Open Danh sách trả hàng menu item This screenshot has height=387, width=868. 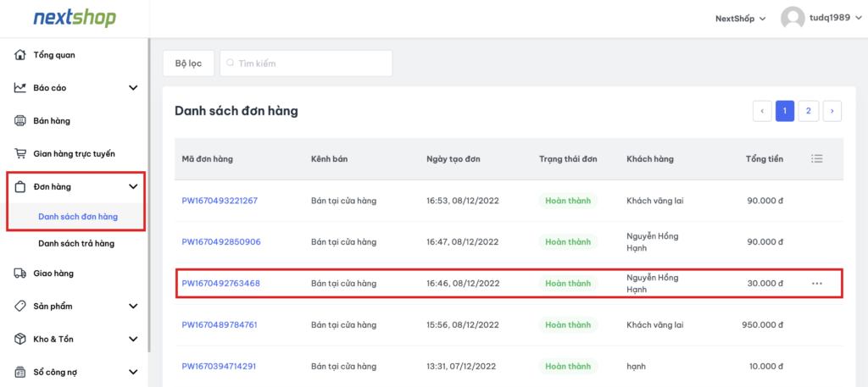pyautogui.click(x=76, y=244)
